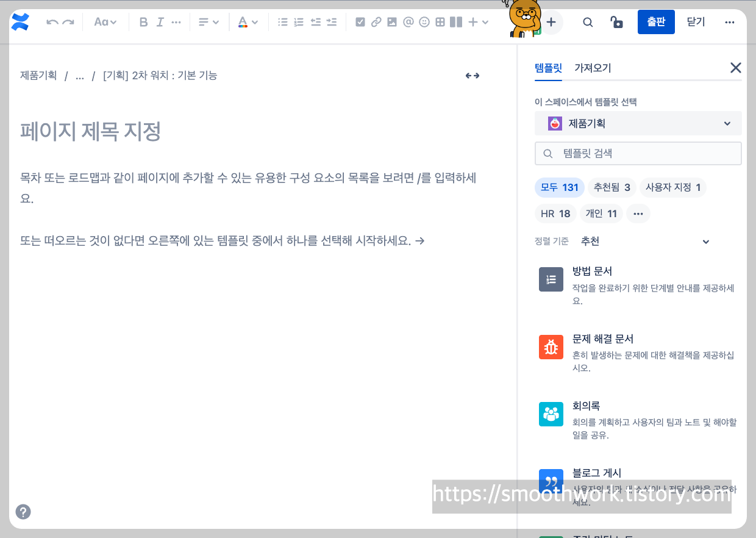Toggle bold formatting
The height and width of the screenshot is (538, 756).
[x=144, y=22]
